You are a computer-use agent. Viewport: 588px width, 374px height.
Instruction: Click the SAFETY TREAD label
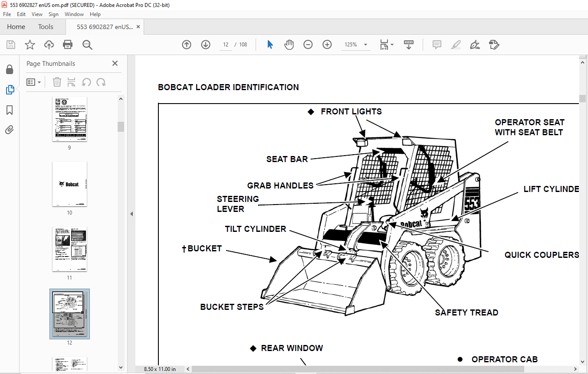466,312
